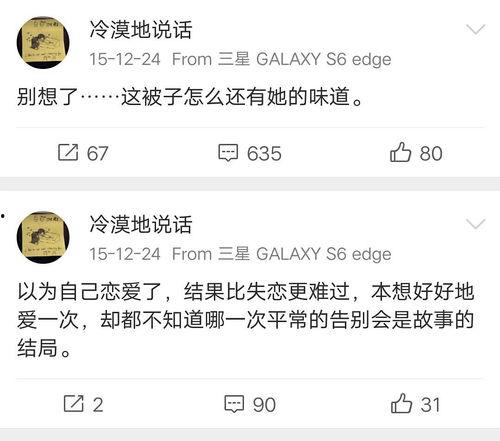Open the second post's user avatar

pos(43,237)
